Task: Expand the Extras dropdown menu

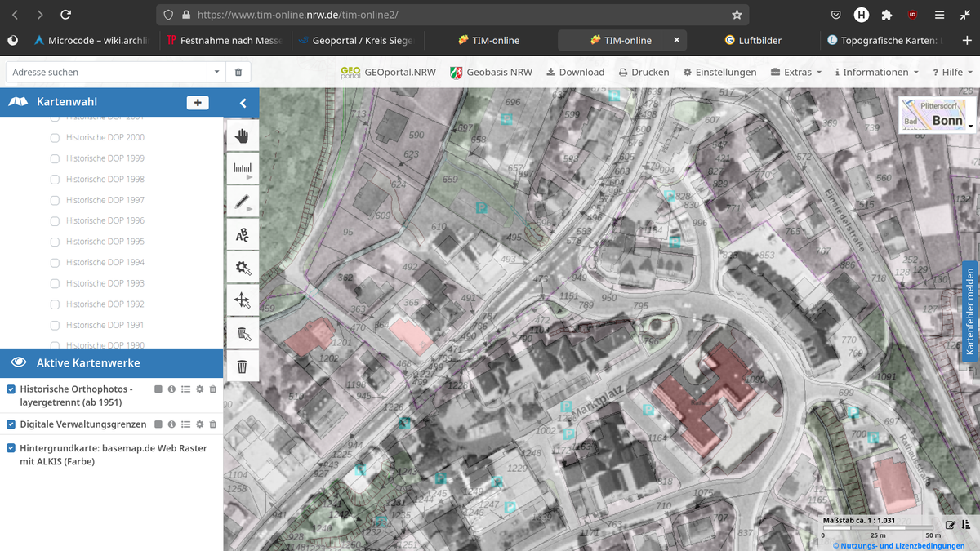Action: (x=795, y=72)
